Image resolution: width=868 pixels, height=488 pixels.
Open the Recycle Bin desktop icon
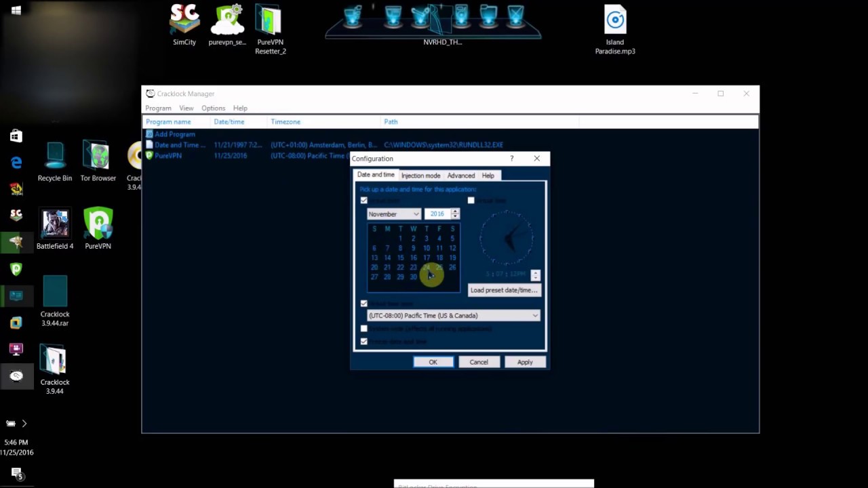click(x=55, y=161)
